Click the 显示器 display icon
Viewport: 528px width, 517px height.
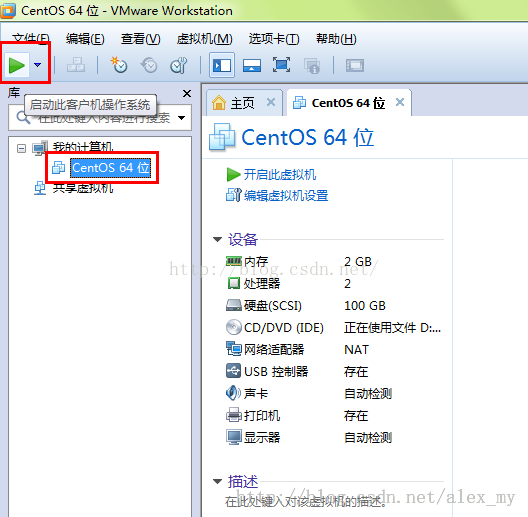(234, 437)
